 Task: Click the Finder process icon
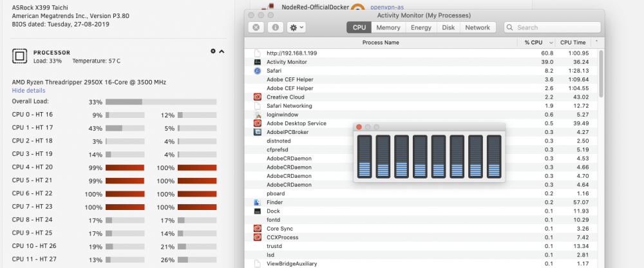pyautogui.click(x=258, y=202)
